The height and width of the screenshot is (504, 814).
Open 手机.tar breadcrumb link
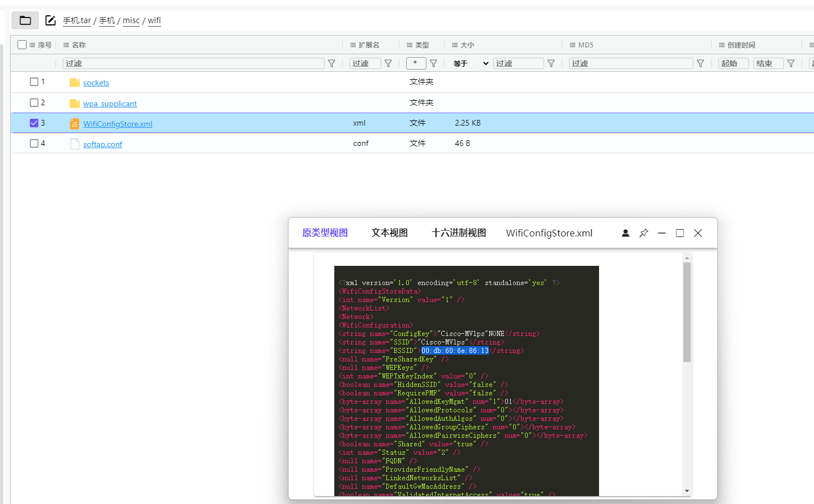click(x=77, y=20)
